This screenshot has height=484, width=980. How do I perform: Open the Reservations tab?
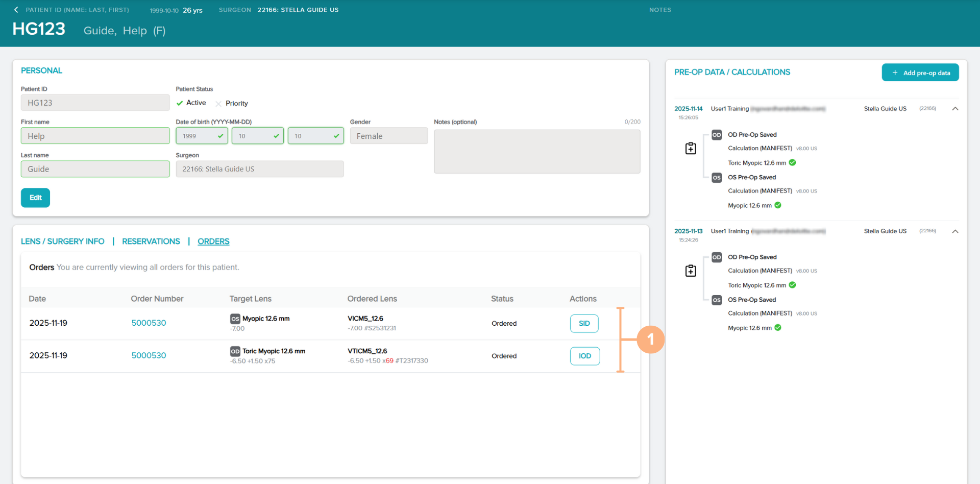point(151,241)
